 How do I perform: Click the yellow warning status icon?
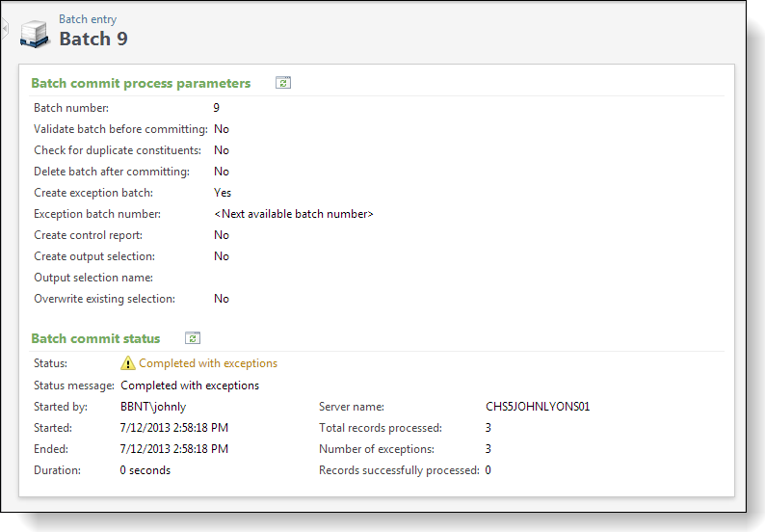(x=128, y=363)
